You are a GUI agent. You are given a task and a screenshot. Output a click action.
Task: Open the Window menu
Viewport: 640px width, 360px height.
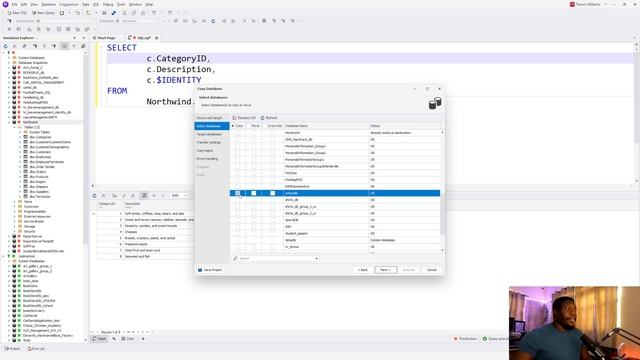135,4
